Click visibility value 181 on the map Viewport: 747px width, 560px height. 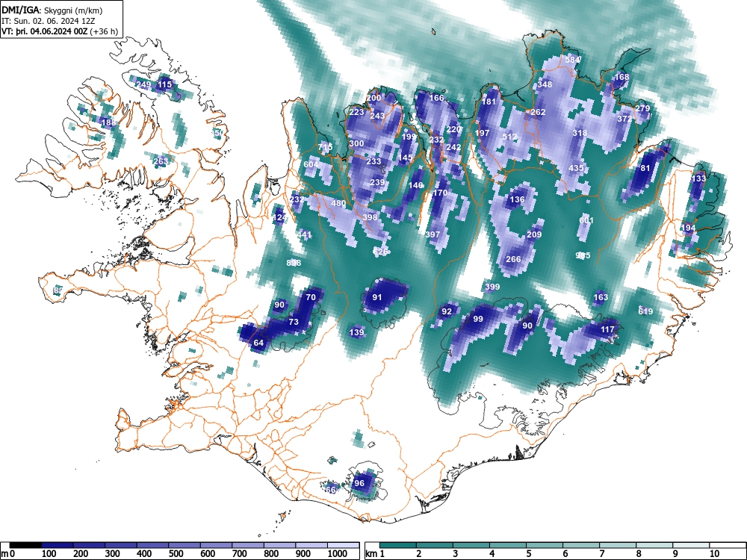pyautogui.click(x=489, y=102)
